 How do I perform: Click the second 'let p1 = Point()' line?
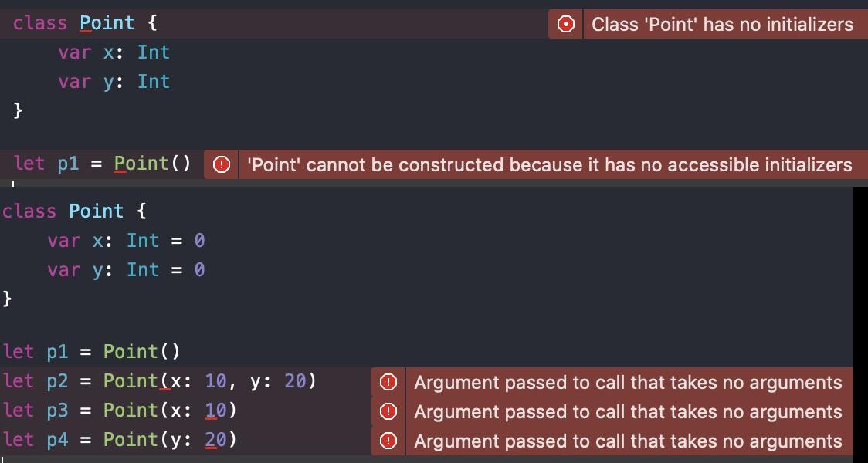(92, 352)
